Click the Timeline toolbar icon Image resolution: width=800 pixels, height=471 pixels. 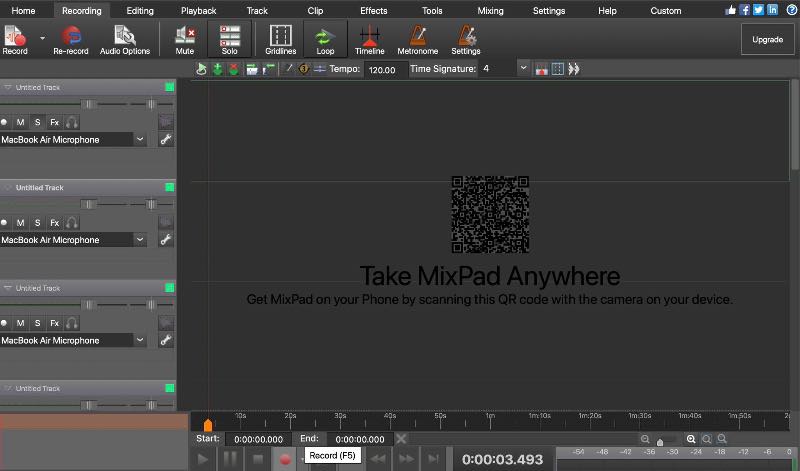click(370, 39)
